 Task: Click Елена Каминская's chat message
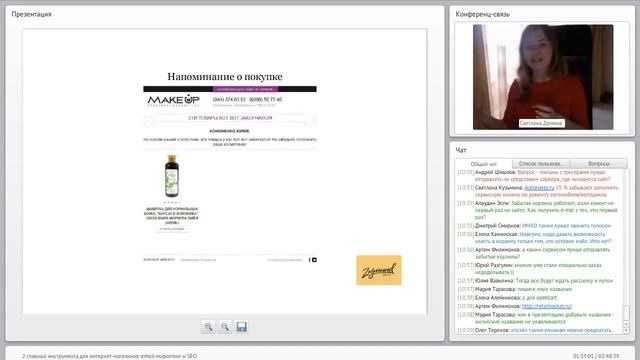536,238
